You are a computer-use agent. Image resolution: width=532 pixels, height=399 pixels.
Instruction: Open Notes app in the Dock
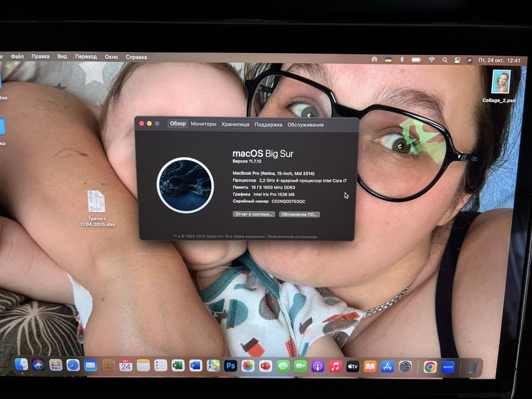click(143, 366)
